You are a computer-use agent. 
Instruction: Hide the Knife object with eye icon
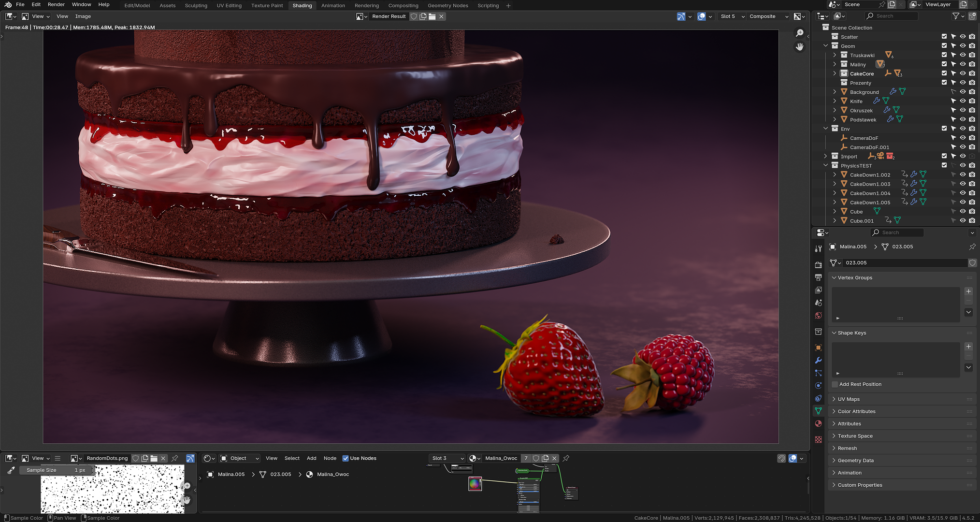[x=963, y=101]
